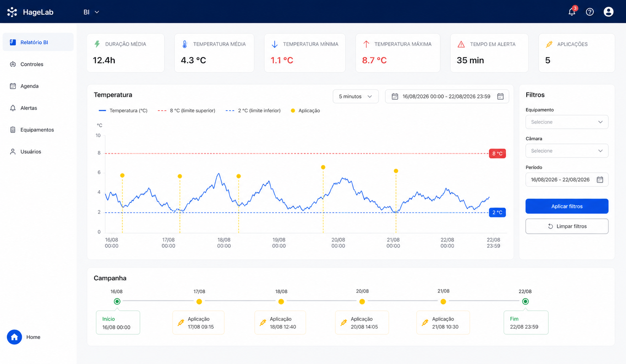626x364 pixels.
Task: Click the green start marker at 16/08
Action: [x=117, y=301]
